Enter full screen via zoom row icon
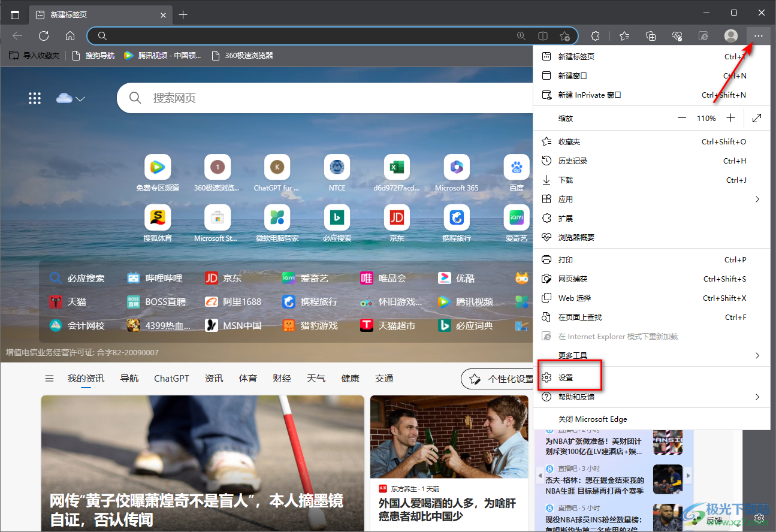Image resolution: width=776 pixels, height=532 pixels. point(757,118)
